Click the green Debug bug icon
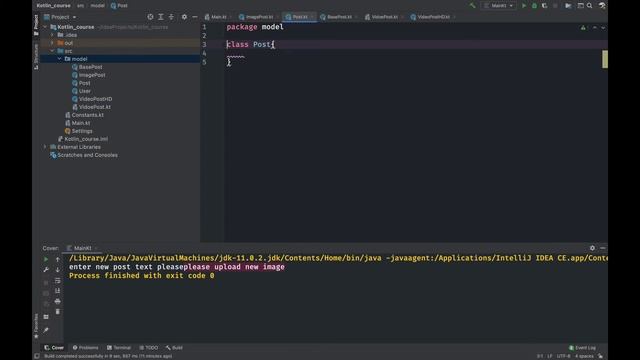The height and width of the screenshot is (360, 640). tap(534, 6)
